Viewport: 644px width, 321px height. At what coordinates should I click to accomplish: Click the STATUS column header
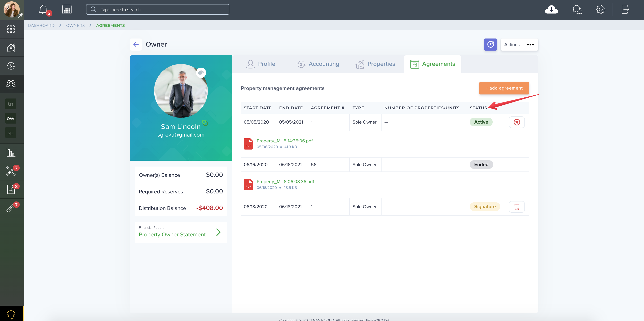(x=478, y=108)
